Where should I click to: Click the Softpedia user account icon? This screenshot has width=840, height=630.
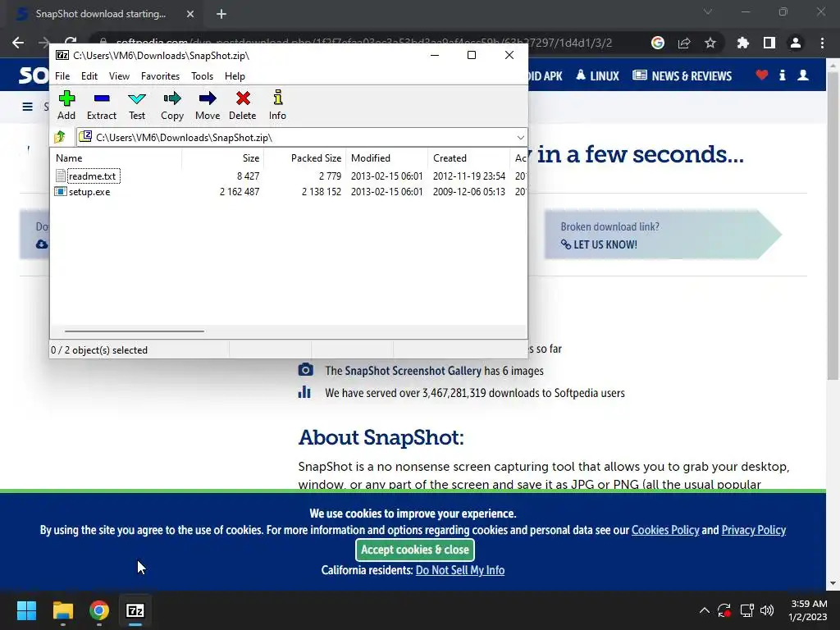[803, 75]
